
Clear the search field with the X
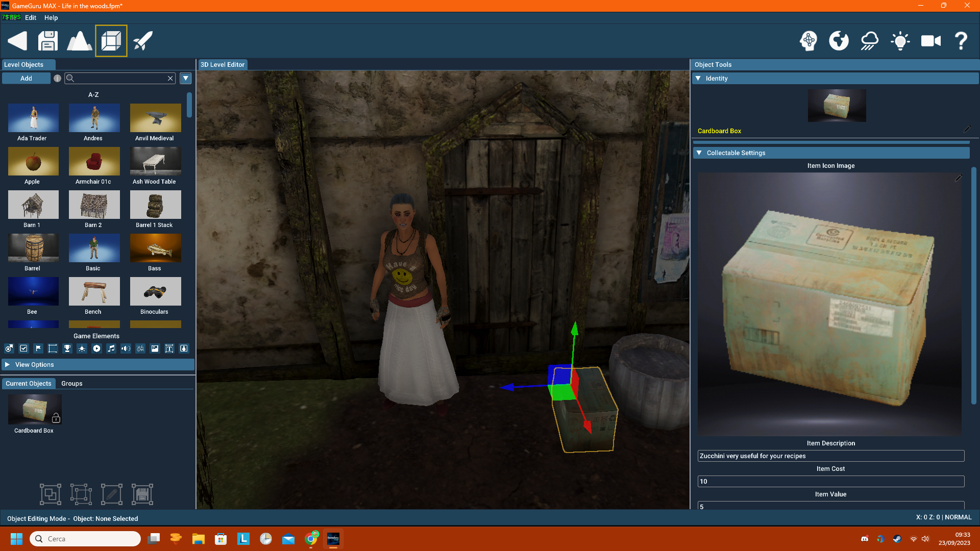point(170,78)
